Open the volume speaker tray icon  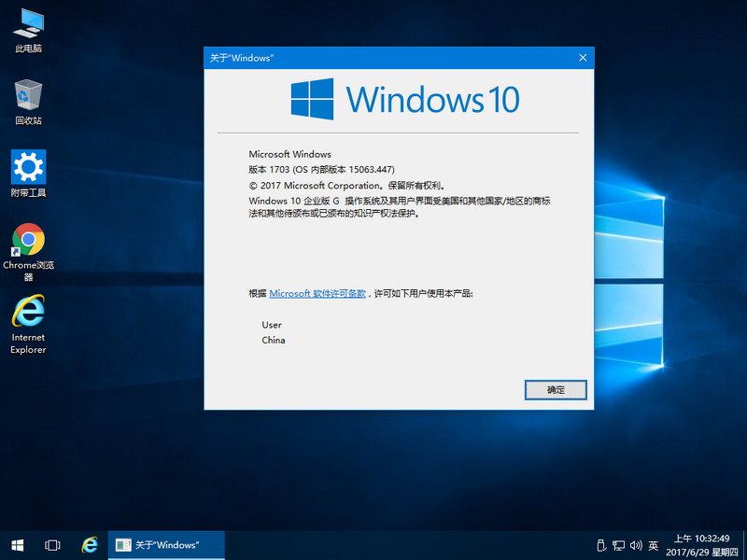[636, 545]
